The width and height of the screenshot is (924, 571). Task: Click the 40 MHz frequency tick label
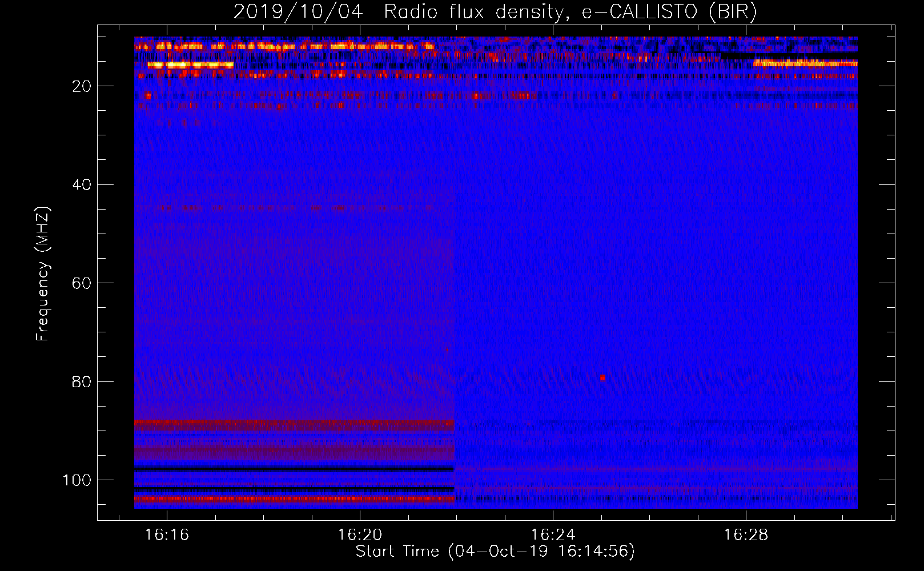click(82, 185)
